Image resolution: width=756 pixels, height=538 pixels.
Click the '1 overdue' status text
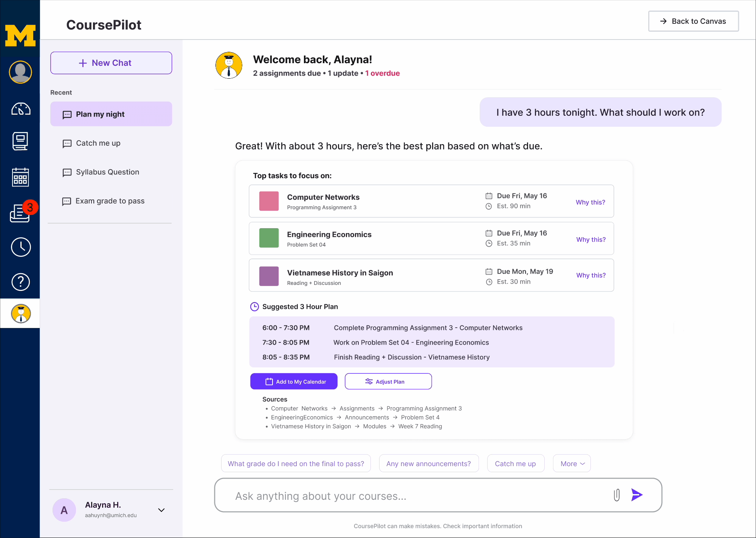coord(383,73)
